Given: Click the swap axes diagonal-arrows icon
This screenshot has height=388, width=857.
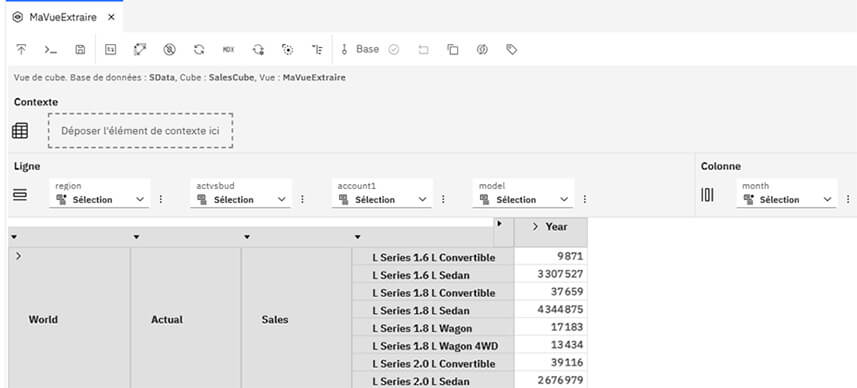Looking at the screenshot, I should 140,50.
